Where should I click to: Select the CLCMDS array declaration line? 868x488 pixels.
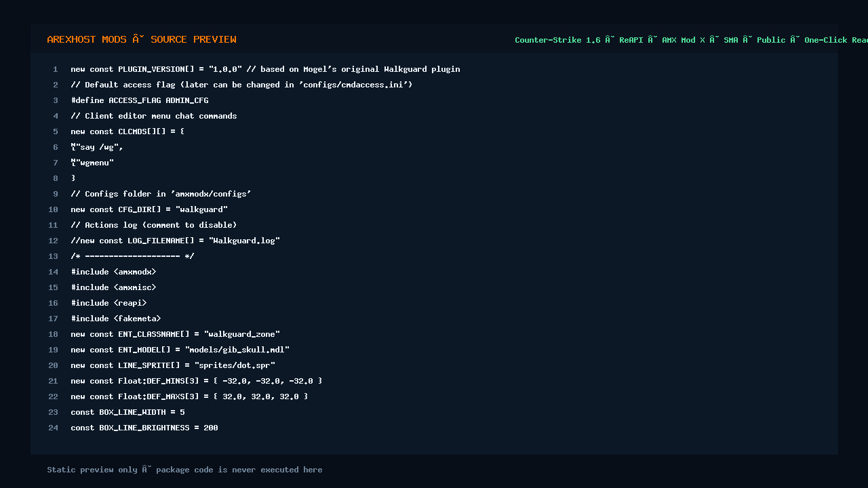tap(127, 131)
